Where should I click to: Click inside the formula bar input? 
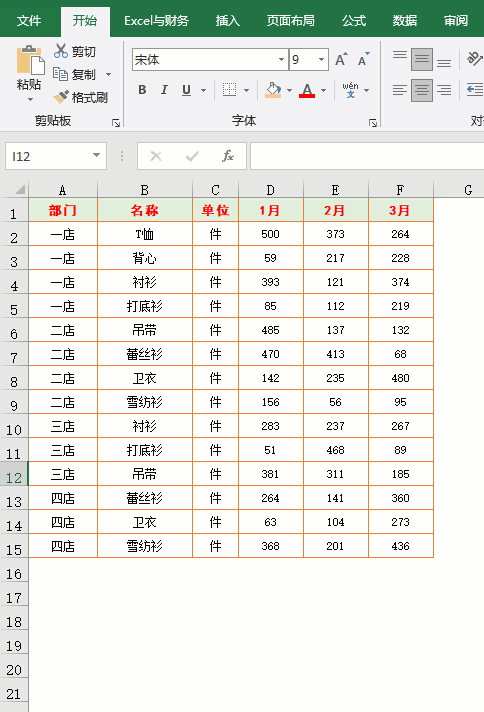coord(367,156)
